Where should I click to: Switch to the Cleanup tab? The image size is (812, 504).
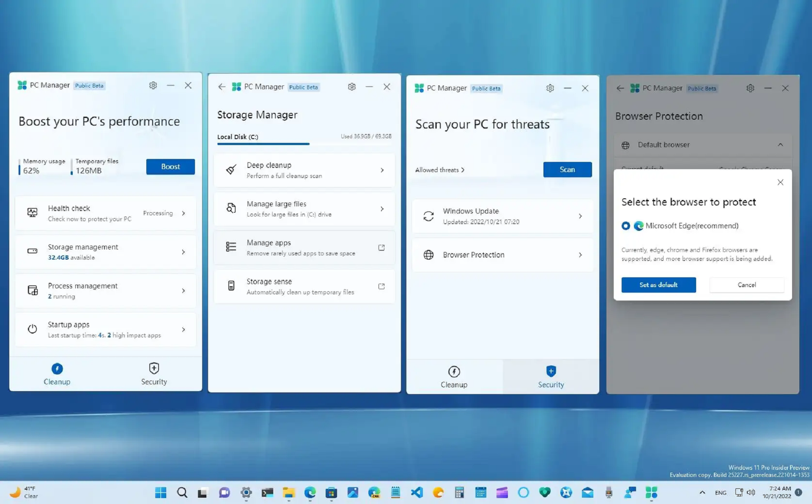(454, 376)
